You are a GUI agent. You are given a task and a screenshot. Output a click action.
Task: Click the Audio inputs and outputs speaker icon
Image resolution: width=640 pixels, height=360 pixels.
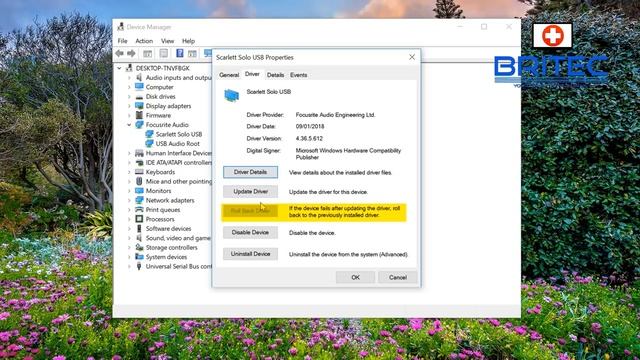(x=139, y=77)
